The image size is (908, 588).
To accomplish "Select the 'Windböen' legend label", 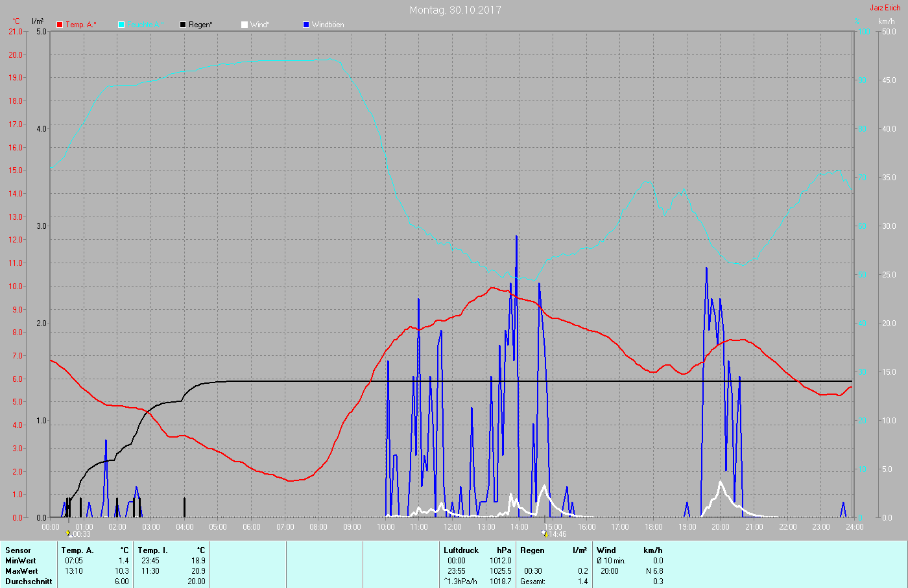I will coord(328,25).
